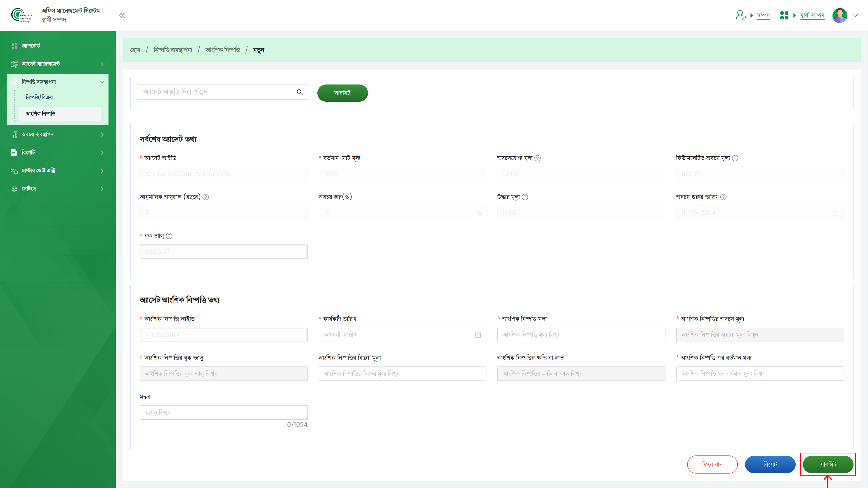
Task: Click the অবচয় হার percent field
Action: pyautogui.click(x=402, y=213)
